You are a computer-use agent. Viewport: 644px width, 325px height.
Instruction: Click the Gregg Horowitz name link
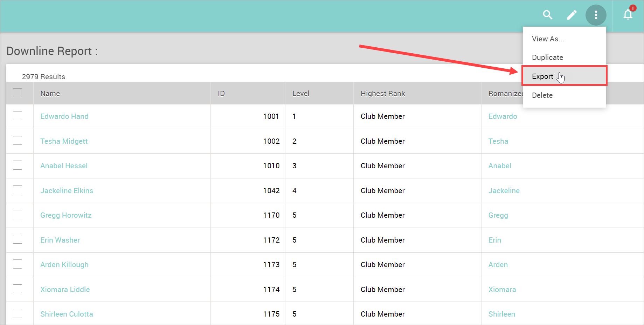[x=66, y=215]
